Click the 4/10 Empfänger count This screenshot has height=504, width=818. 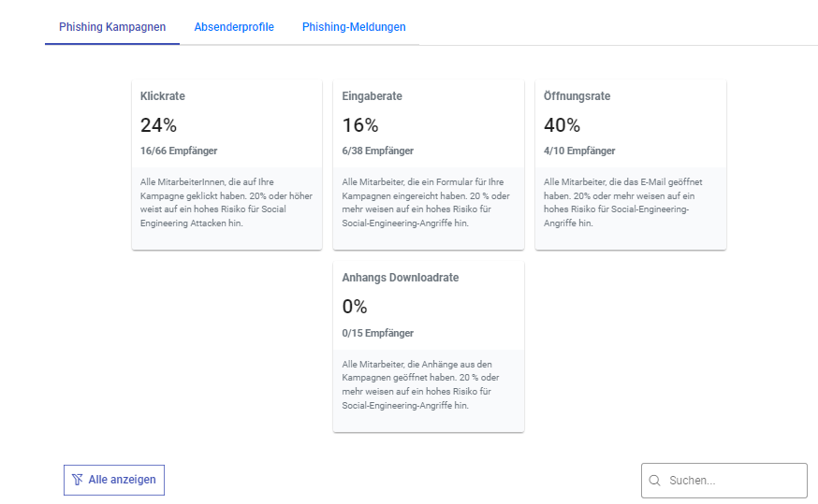(x=579, y=151)
